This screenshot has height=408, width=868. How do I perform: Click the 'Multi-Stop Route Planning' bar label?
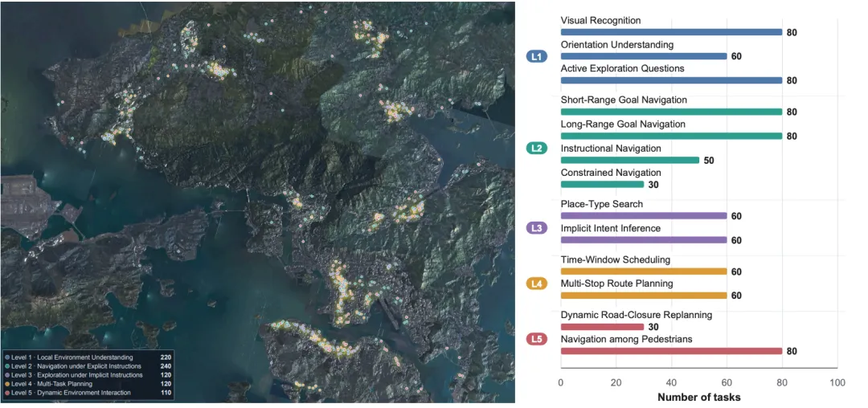pos(616,284)
